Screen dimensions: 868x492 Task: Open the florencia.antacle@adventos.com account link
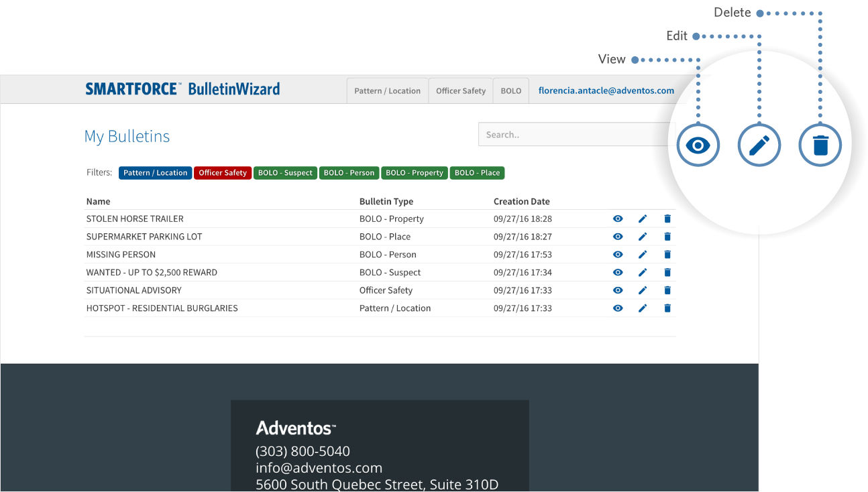pos(606,90)
